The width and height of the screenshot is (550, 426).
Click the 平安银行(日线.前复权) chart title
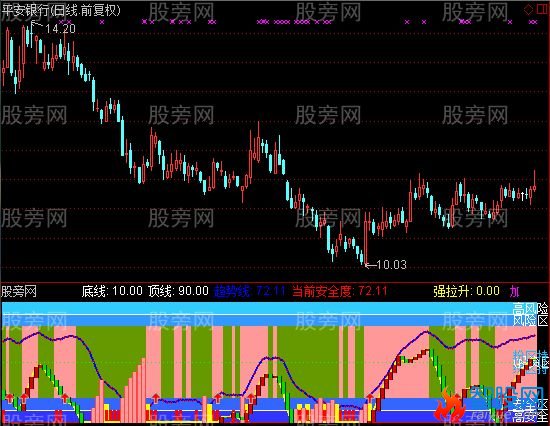pyautogui.click(x=61, y=10)
